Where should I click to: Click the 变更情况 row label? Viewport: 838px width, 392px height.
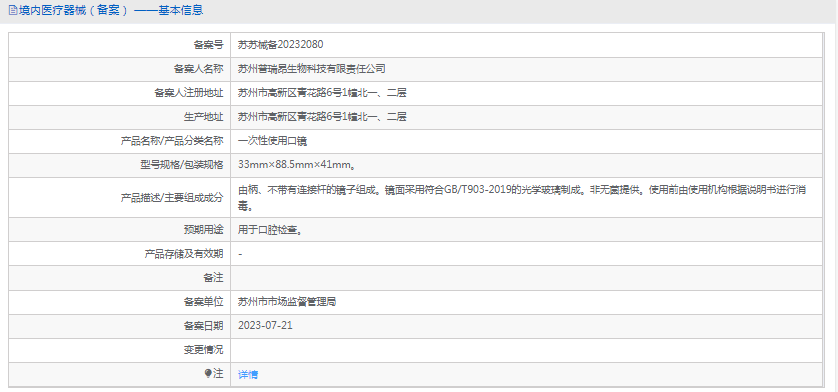click(x=203, y=350)
